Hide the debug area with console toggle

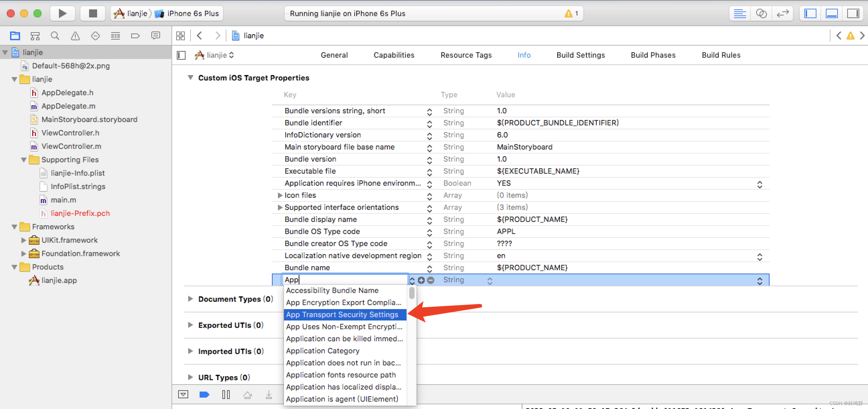(x=183, y=394)
